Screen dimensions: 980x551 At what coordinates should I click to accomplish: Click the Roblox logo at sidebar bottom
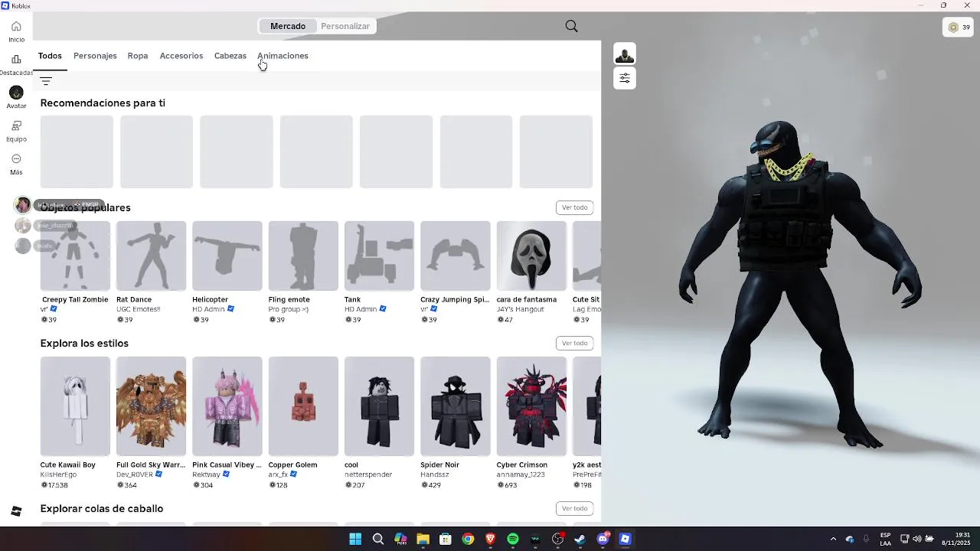pos(16,511)
